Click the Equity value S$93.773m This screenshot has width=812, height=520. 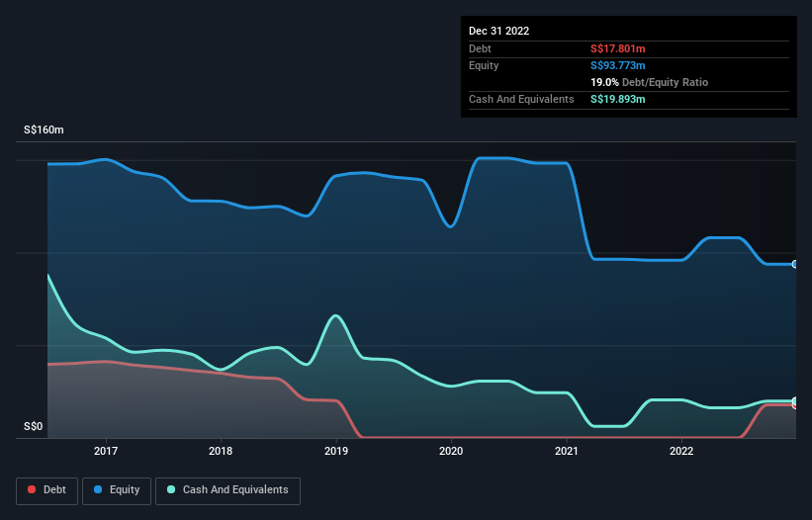[x=618, y=65]
